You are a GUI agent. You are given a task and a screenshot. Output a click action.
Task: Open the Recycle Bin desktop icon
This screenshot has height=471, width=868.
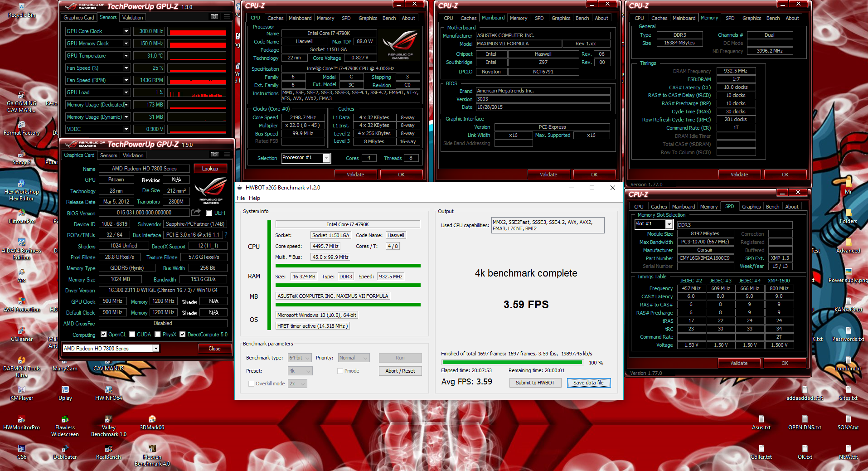point(21,10)
